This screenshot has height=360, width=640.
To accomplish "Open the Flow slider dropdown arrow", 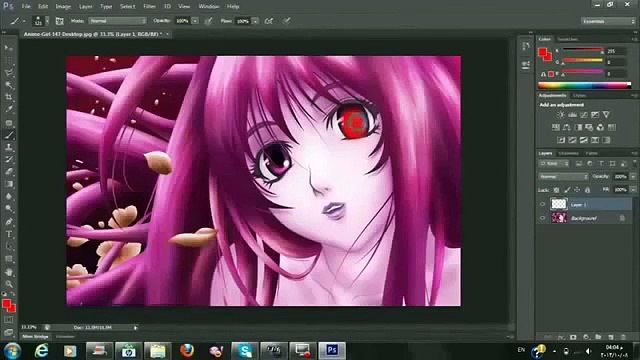I will tap(255, 21).
